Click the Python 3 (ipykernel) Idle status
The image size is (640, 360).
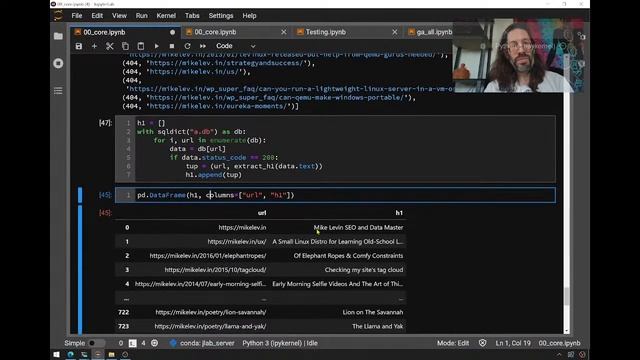(280, 343)
